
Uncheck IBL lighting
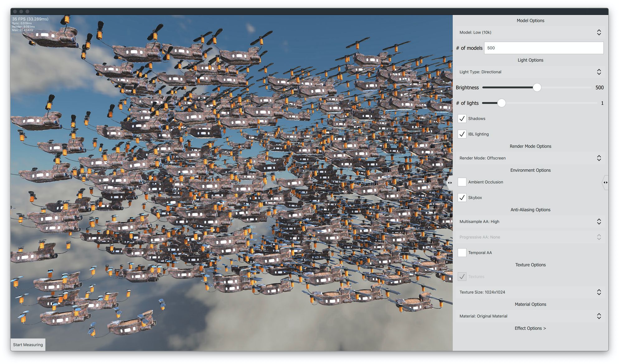tap(462, 134)
